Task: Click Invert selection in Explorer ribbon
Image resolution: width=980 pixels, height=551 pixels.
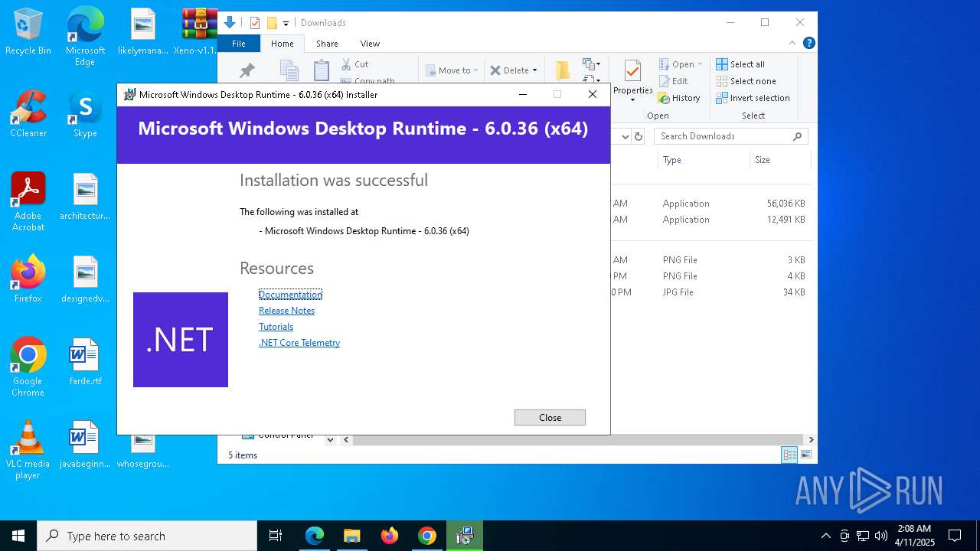Action: pos(753,98)
